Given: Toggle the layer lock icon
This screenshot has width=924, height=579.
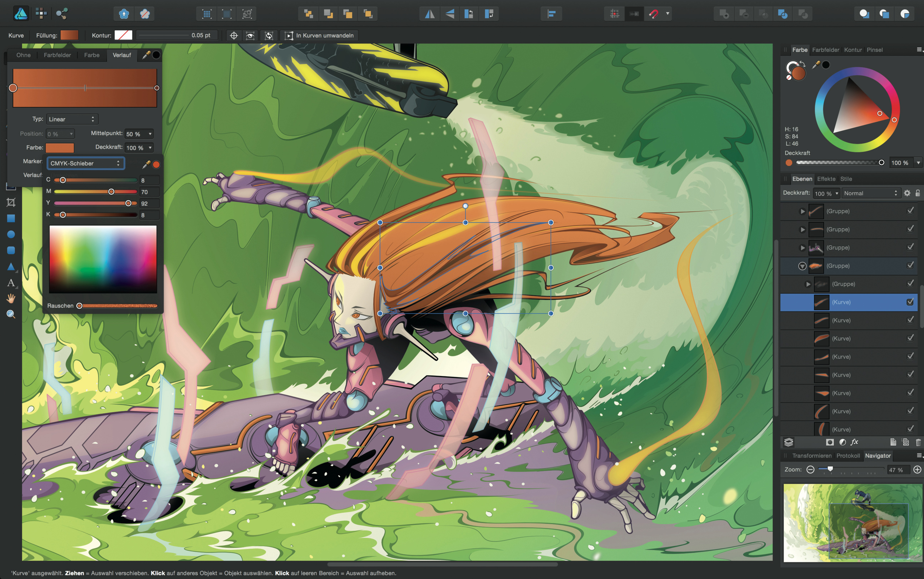Looking at the screenshot, I should point(918,193).
